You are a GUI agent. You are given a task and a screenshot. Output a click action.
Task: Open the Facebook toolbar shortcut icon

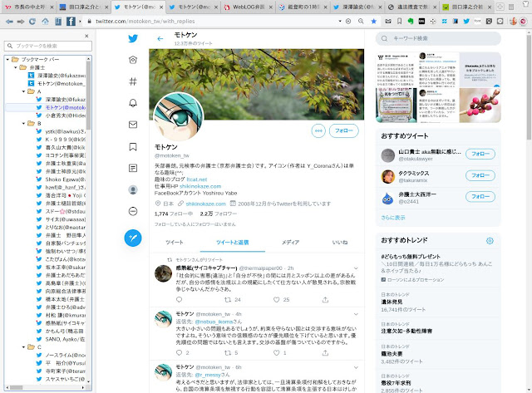[71, 22]
